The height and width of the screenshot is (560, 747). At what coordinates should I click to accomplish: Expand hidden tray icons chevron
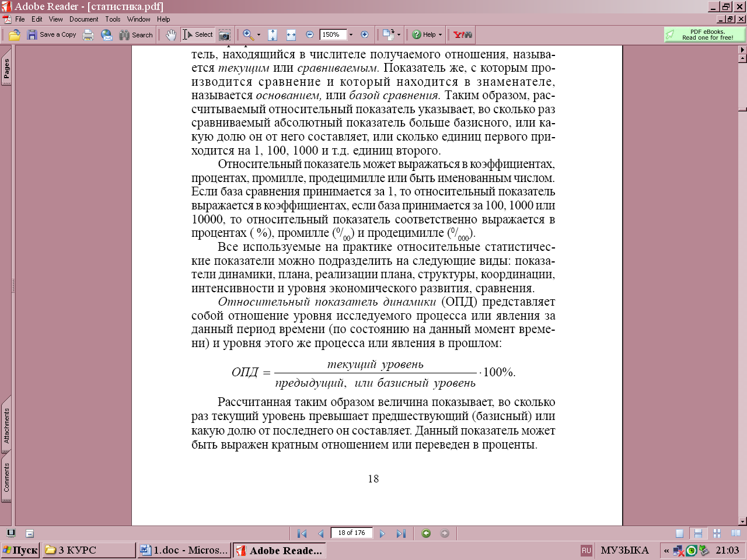(x=666, y=550)
